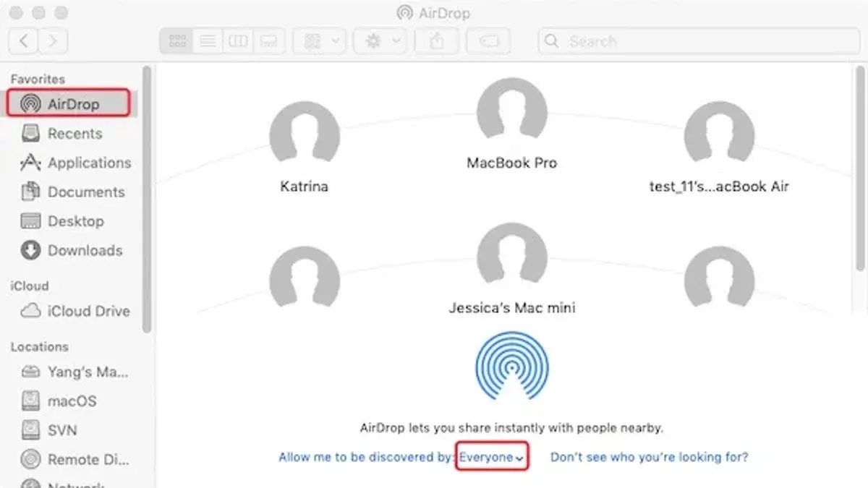This screenshot has height=488, width=868.
Task: Click the iCloud section header
Action: (x=30, y=286)
